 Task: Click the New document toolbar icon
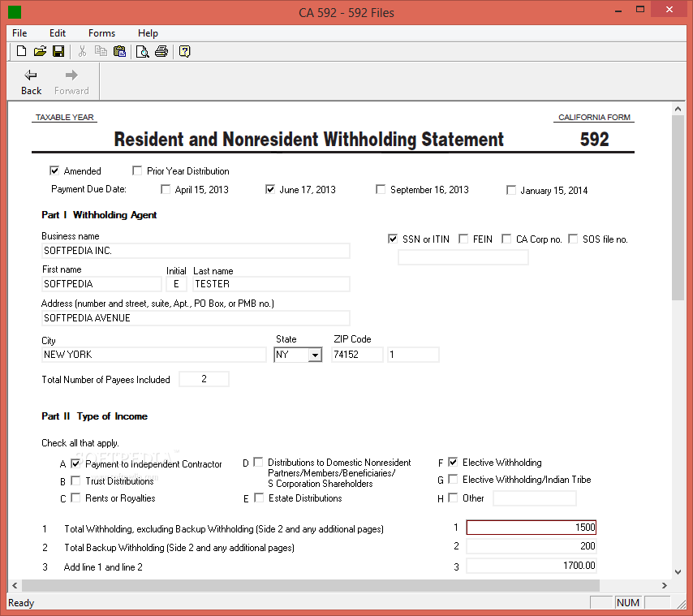[21, 51]
